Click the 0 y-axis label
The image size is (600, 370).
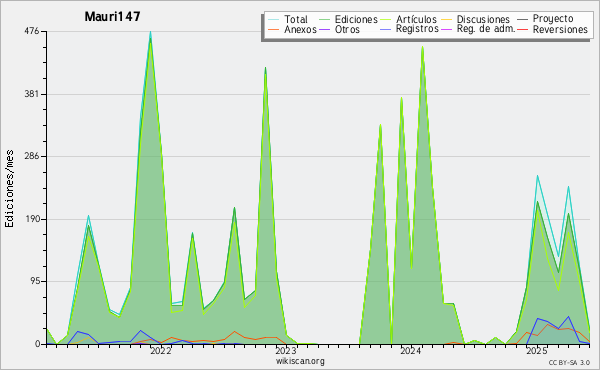[x=38, y=344]
